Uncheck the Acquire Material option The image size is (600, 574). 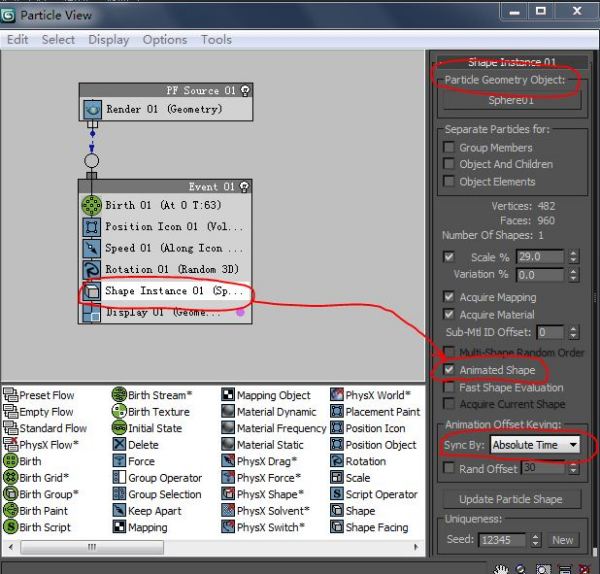click(449, 315)
